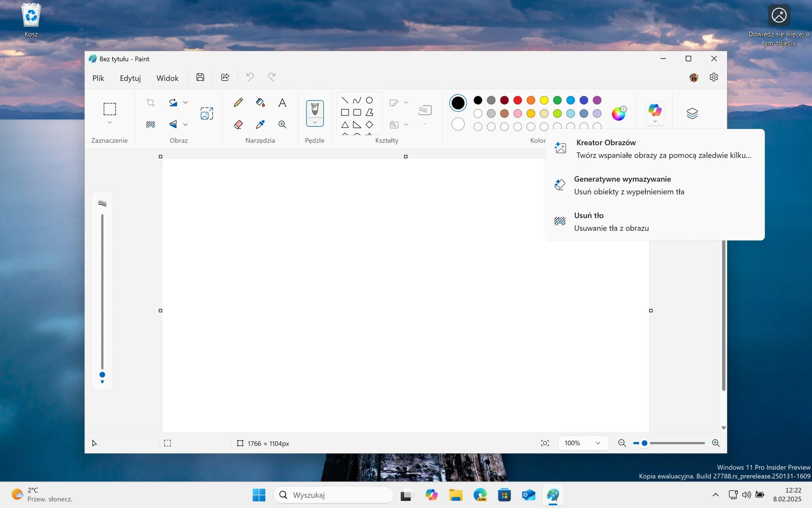Select Generatywne wymazywanie option
812x508 pixels.
pos(655,185)
